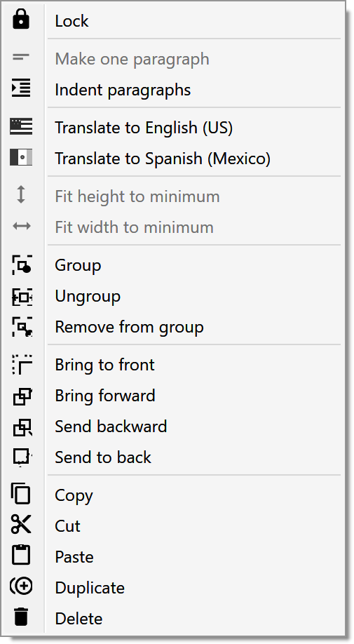Image resolution: width=354 pixels, height=644 pixels.
Task: Click the Send to back icon
Action: tap(22, 457)
